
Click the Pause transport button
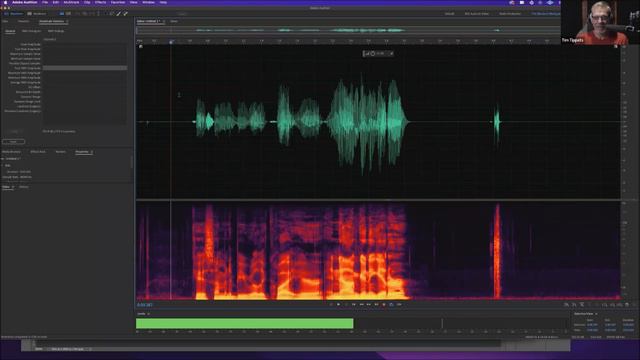click(x=346, y=304)
